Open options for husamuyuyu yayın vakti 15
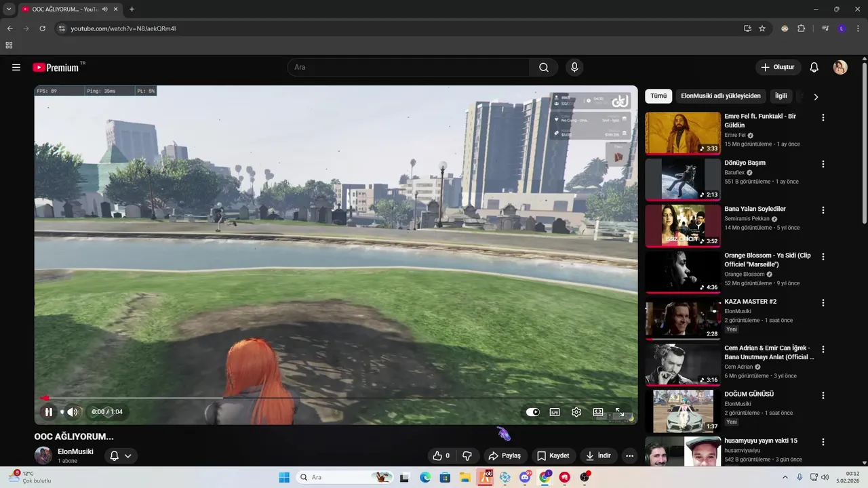The height and width of the screenshot is (488, 868). point(823,442)
